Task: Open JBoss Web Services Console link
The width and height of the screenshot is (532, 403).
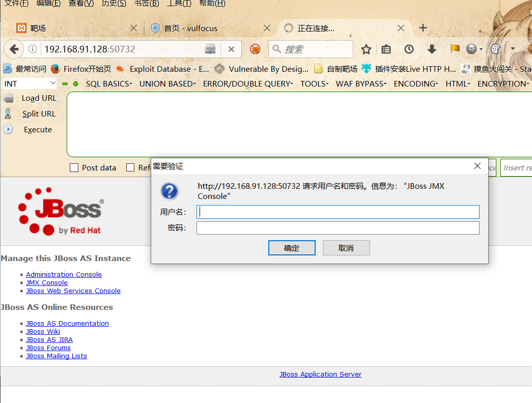Action: pos(73,291)
